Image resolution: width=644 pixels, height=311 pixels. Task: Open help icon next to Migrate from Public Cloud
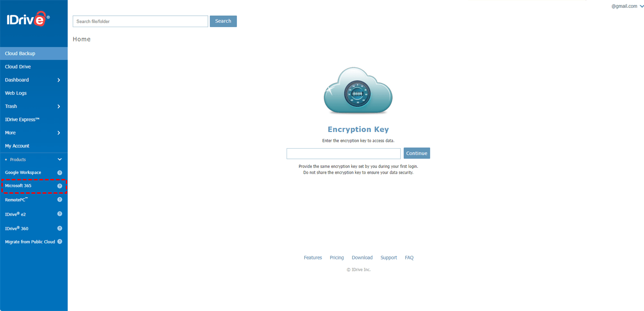tap(59, 242)
